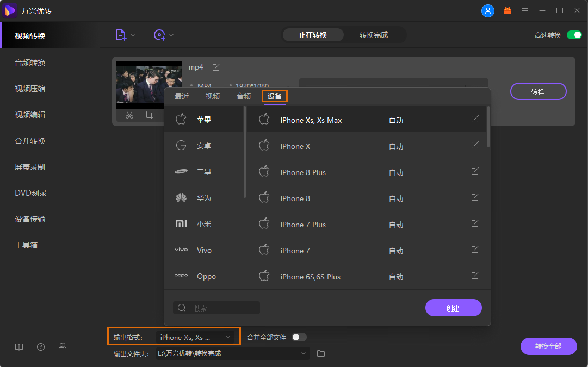588x367 pixels.
Task: Edit the iPhone Xs, Xs Max preset
Action: 475,119
